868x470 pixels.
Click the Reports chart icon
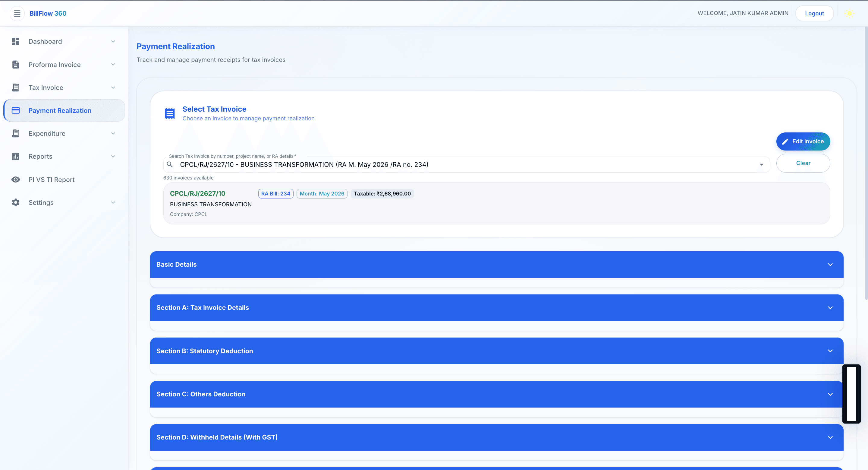pos(16,157)
